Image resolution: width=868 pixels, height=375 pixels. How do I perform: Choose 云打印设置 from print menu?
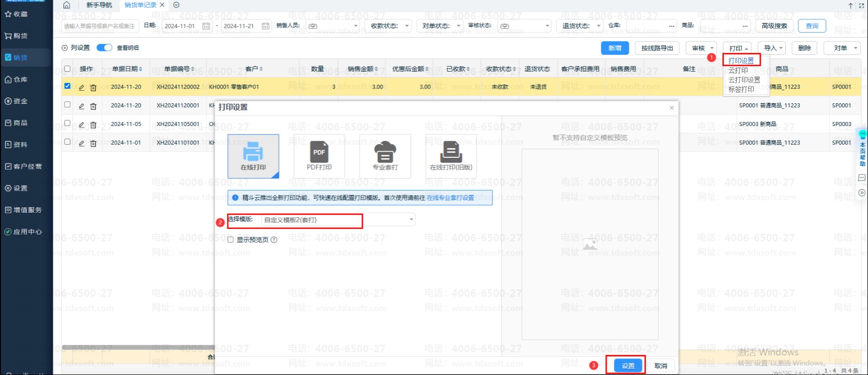(744, 80)
